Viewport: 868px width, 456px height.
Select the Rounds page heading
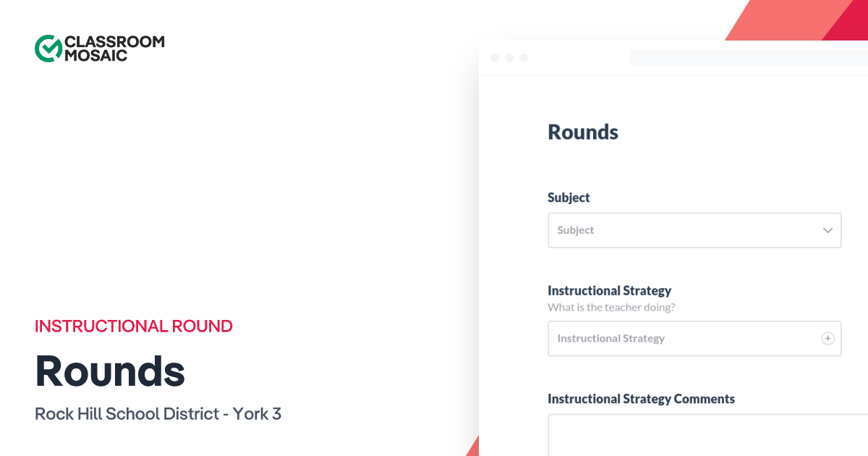coord(109,371)
